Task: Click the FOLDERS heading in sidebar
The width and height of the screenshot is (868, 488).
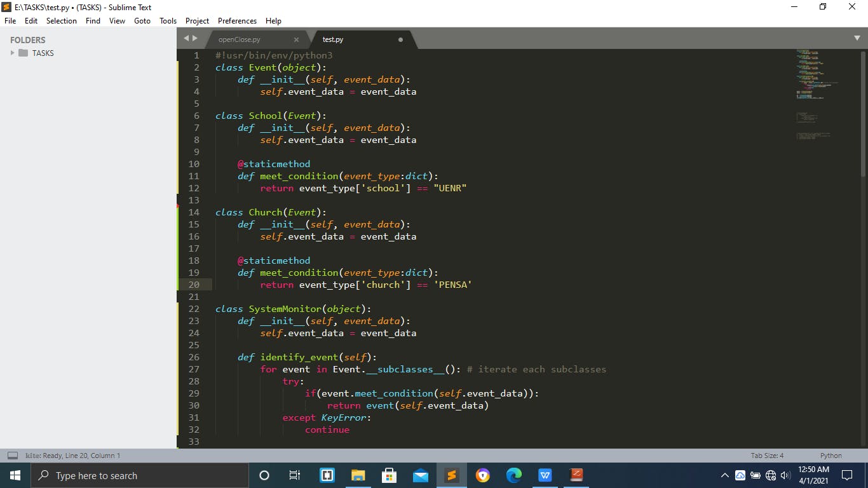Action: pos(28,39)
